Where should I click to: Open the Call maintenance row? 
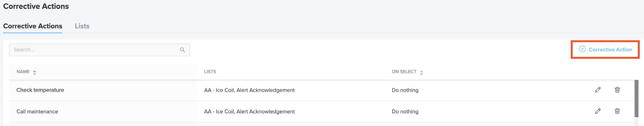(322, 112)
